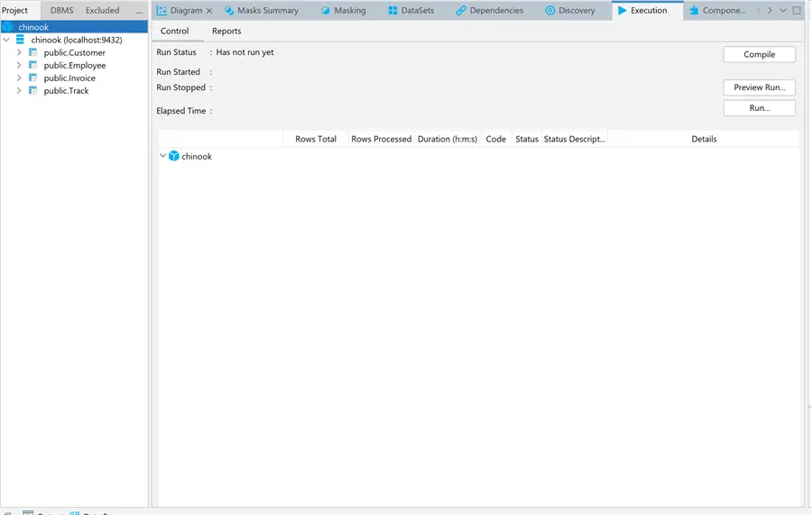Switch to the DBMS tab
Image resolution: width=812 pixels, height=515 pixels.
coord(61,10)
